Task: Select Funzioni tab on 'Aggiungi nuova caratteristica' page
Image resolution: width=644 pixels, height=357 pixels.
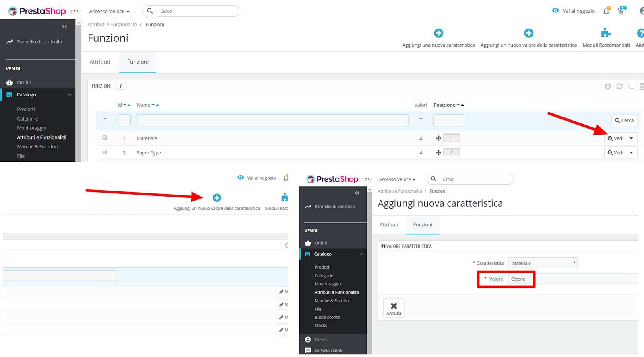Action: tap(423, 225)
